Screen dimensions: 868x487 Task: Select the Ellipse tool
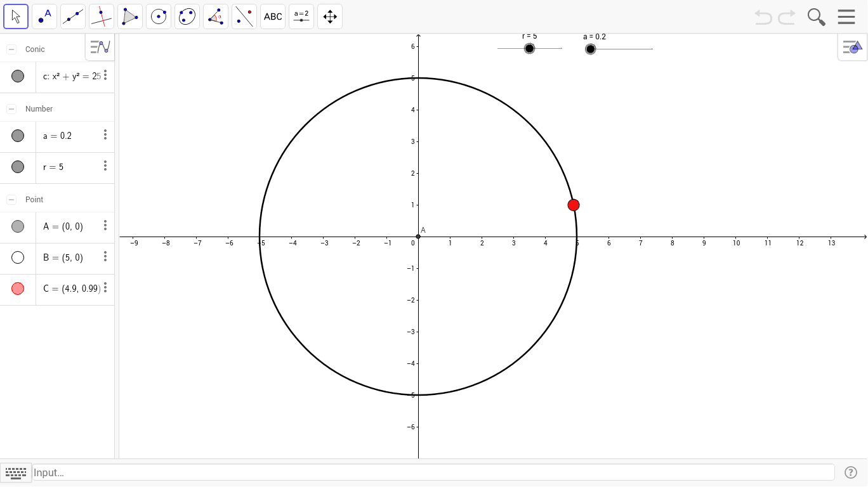(x=186, y=16)
